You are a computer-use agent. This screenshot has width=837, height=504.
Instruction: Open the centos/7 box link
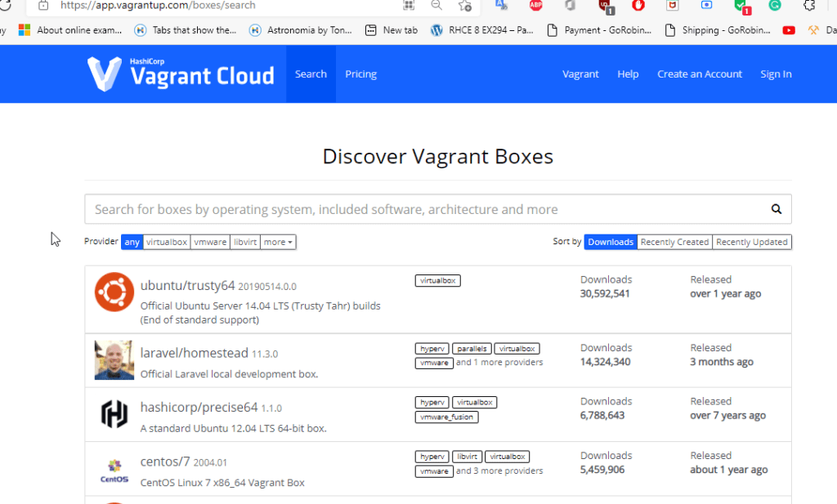165,462
